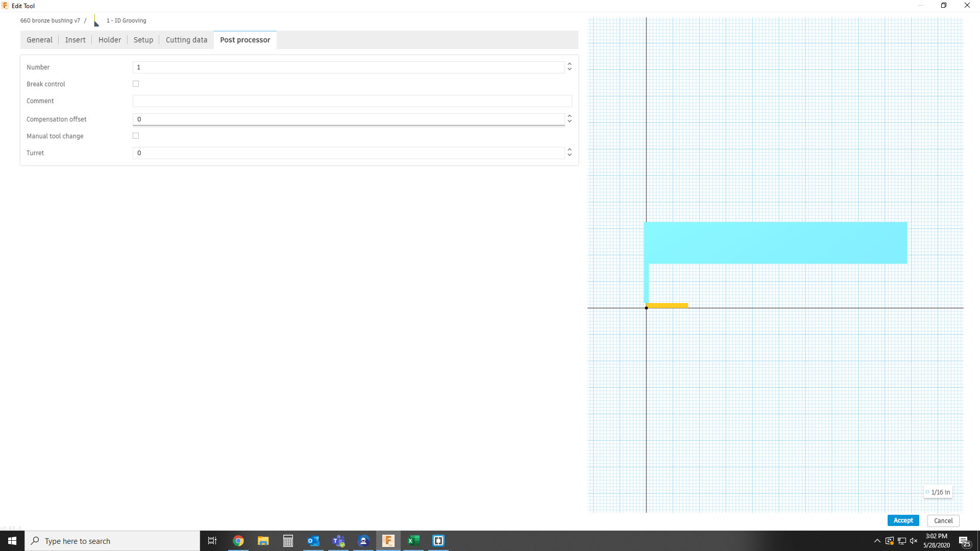Open Excel from the taskbar
The width and height of the screenshot is (980, 551).
pos(413,541)
